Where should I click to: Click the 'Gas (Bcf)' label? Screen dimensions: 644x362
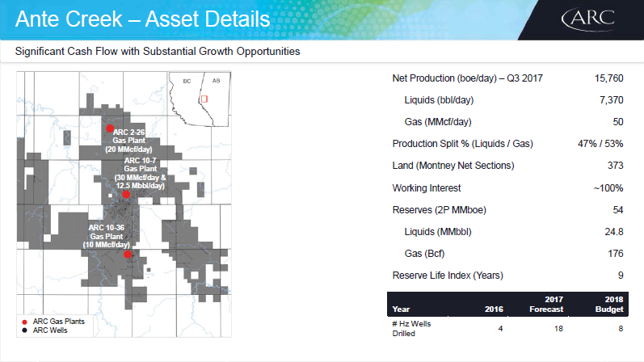click(424, 254)
